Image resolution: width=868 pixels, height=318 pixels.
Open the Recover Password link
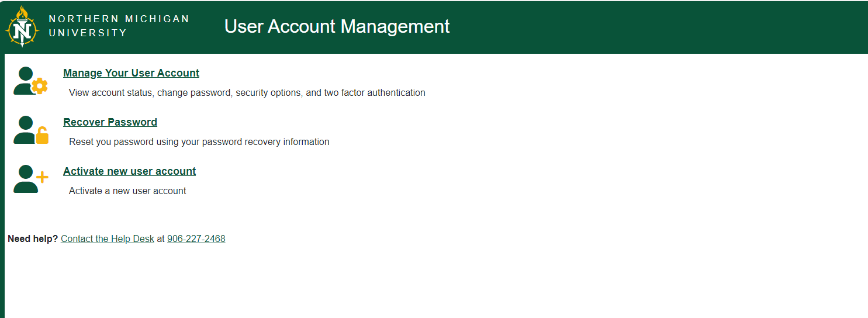(110, 122)
